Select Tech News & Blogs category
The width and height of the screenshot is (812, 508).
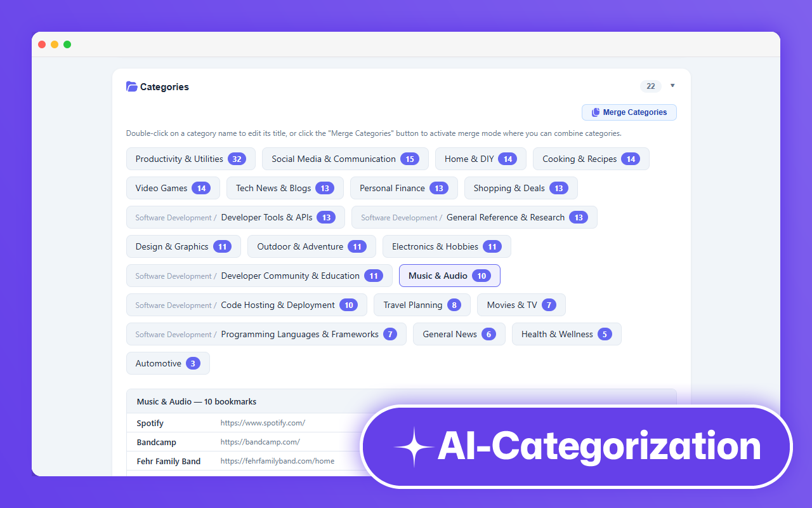pyautogui.click(x=284, y=188)
